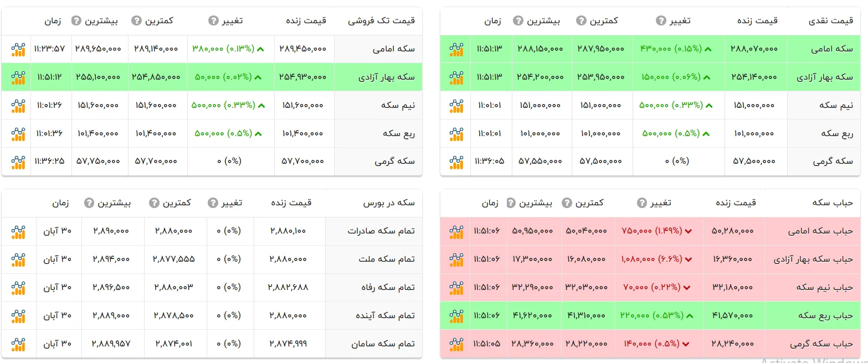Screen dimensions: 868x363
Task: Open chart icon for سکه امامی cash price
Action: coord(456,49)
